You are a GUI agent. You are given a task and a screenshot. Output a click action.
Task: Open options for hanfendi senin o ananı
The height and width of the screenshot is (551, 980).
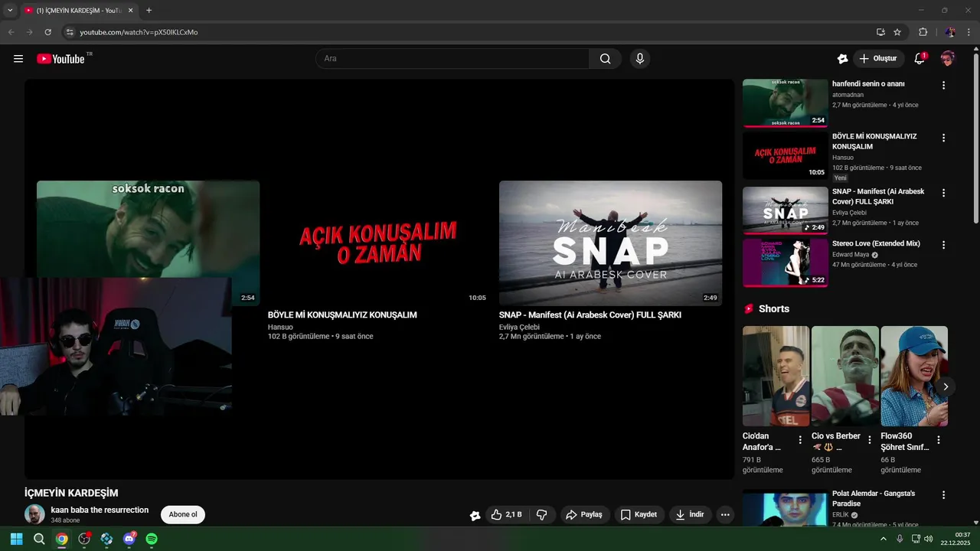(x=943, y=85)
